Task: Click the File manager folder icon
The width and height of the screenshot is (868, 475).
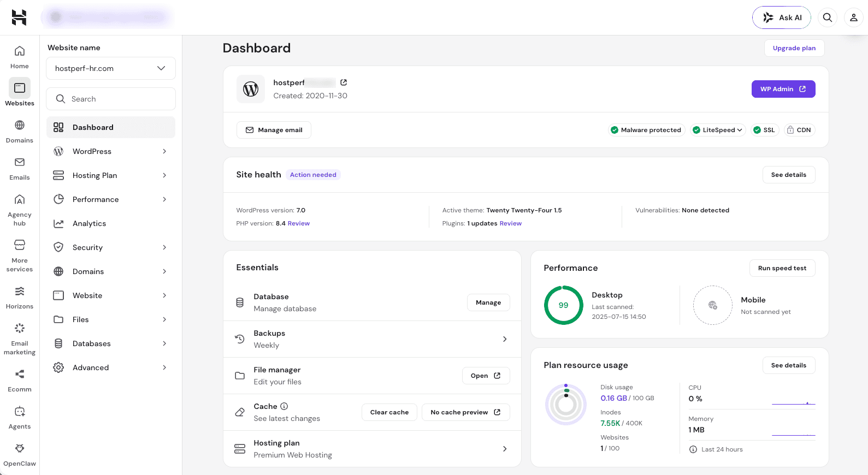Action: pos(240,376)
